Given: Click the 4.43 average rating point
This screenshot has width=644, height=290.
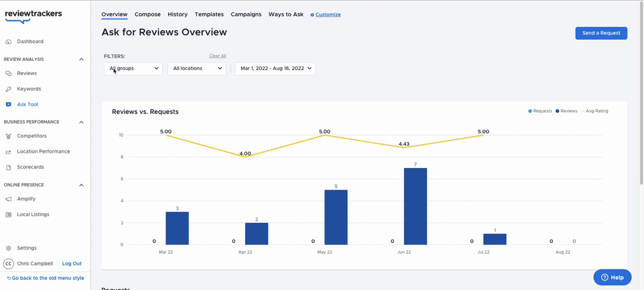Looking at the screenshot, I should [x=404, y=147].
